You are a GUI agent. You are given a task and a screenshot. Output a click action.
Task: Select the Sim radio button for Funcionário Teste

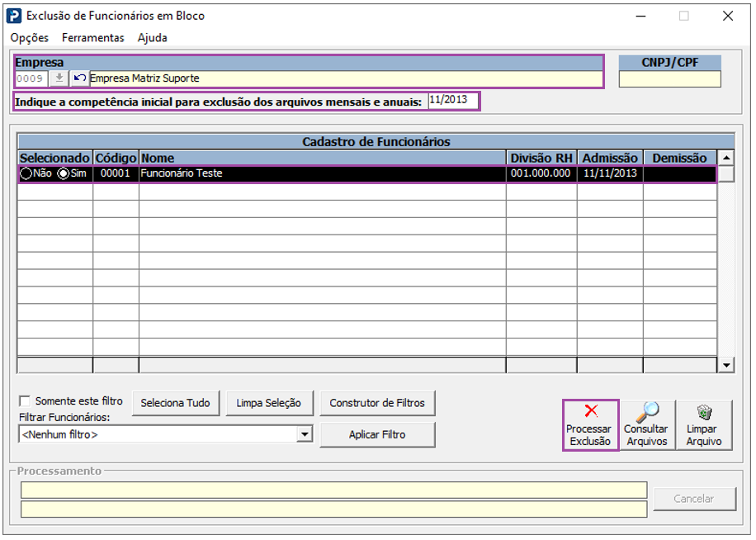pyautogui.click(x=63, y=174)
